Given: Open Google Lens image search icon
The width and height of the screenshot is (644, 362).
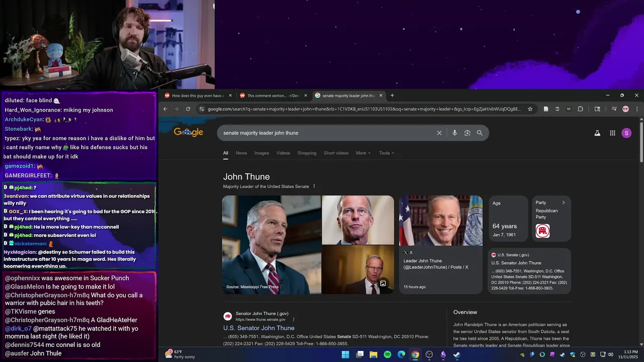Looking at the screenshot, I should pos(467,133).
